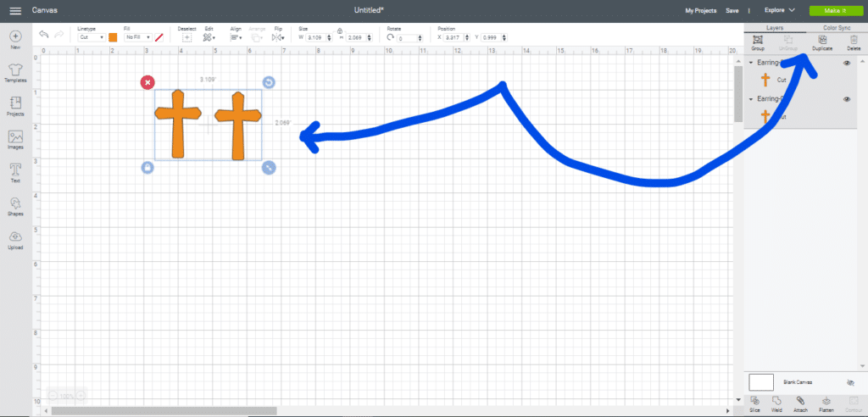The height and width of the screenshot is (417, 868).
Task: Open the Linetype dropdown set to Cut
Action: click(91, 37)
